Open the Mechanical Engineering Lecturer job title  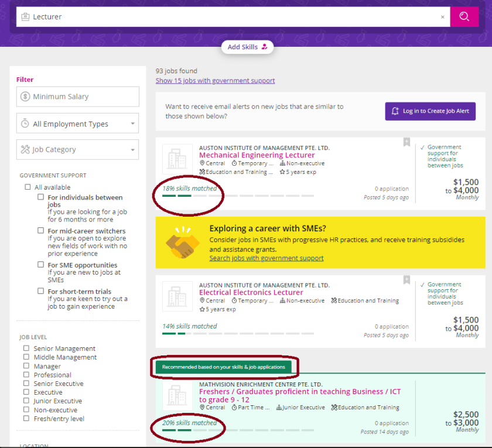(x=257, y=155)
